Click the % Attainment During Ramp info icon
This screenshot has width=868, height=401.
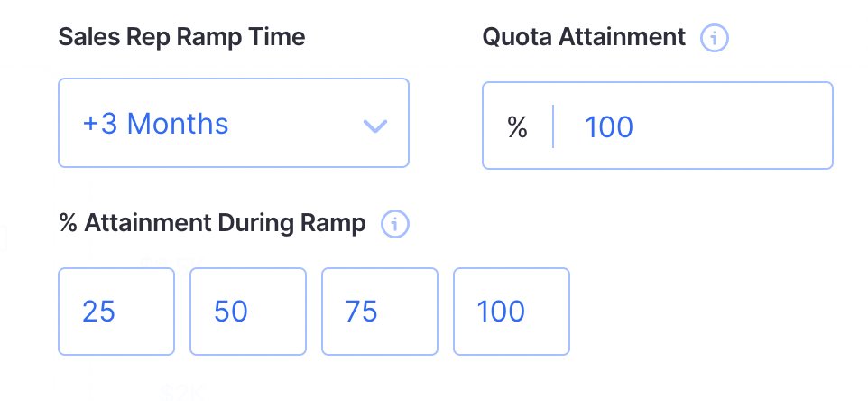click(x=395, y=224)
